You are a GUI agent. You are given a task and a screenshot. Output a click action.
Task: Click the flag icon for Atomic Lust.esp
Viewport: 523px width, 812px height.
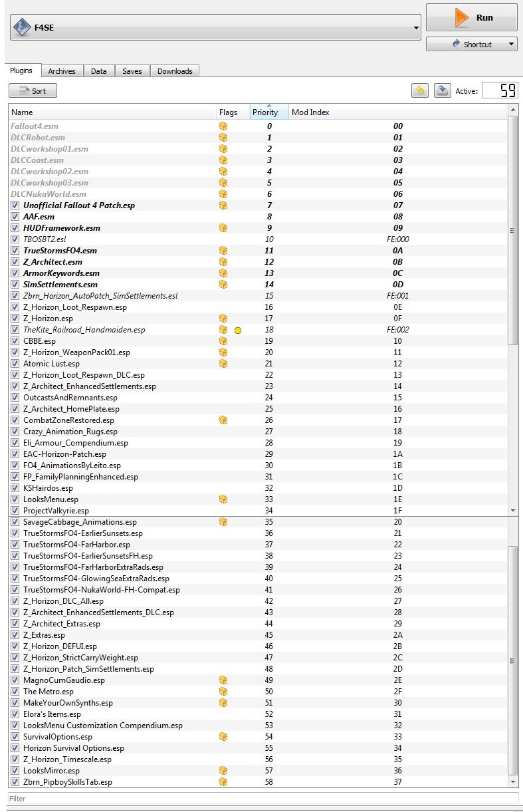(x=223, y=364)
